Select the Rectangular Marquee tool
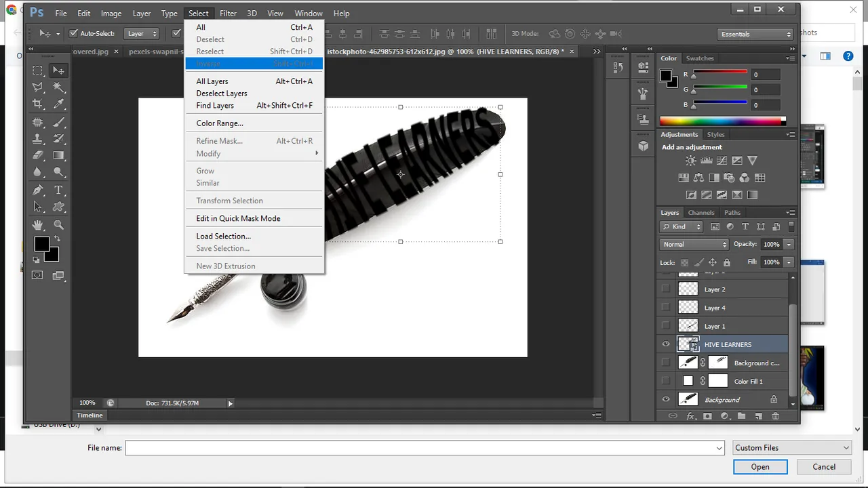 pos(38,70)
